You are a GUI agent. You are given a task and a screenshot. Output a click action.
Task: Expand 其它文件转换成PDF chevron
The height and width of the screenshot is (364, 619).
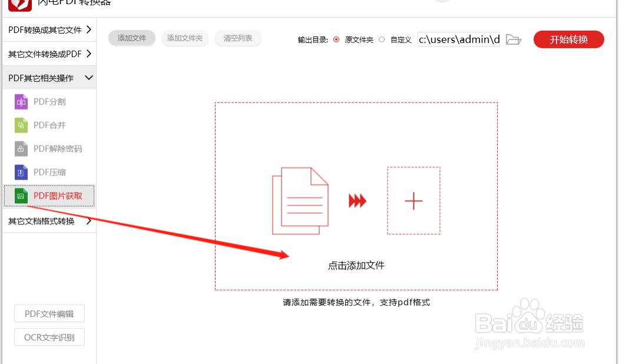pos(89,54)
